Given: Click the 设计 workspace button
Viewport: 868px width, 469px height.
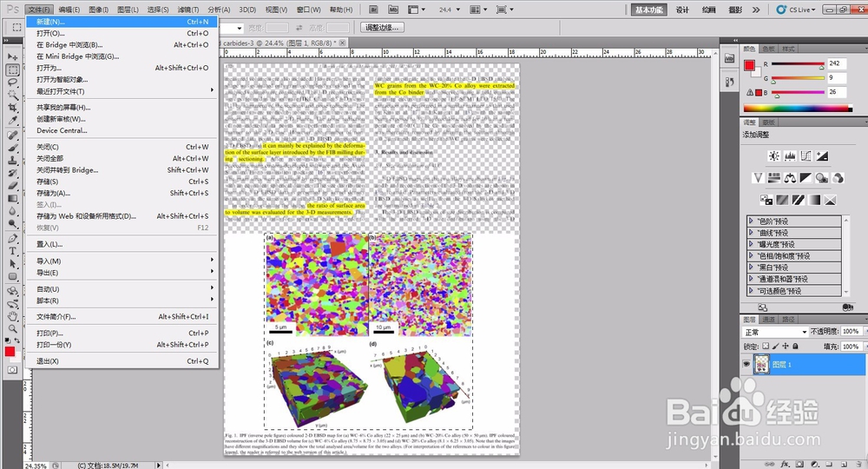Looking at the screenshot, I should [682, 10].
